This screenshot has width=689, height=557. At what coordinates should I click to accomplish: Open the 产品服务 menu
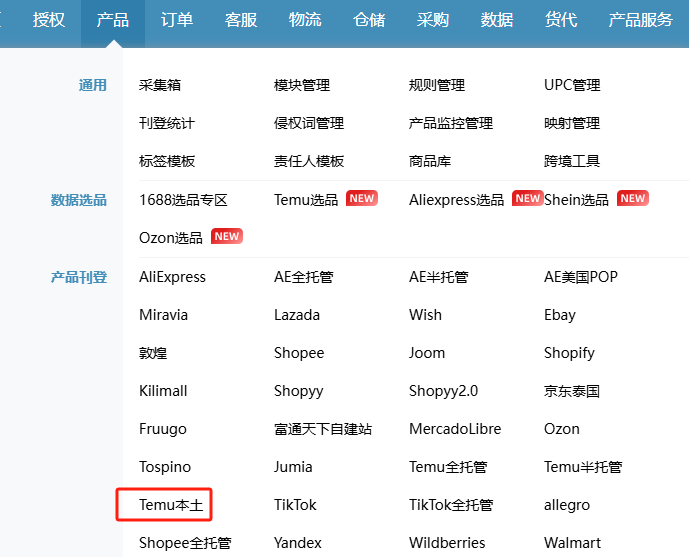(x=641, y=20)
